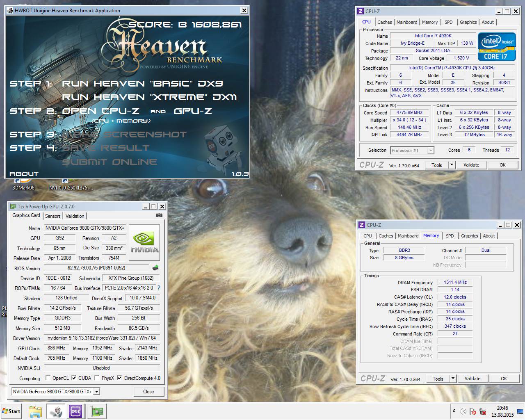Click the BIOS Version field in GPU-Z
The height and width of the screenshot is (420, 525).
96,268
